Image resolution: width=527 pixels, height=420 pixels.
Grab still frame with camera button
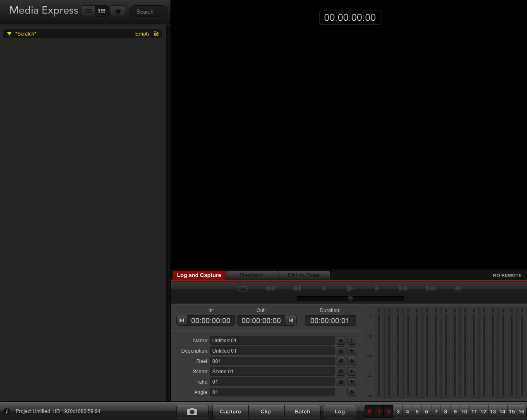[192, 412]
